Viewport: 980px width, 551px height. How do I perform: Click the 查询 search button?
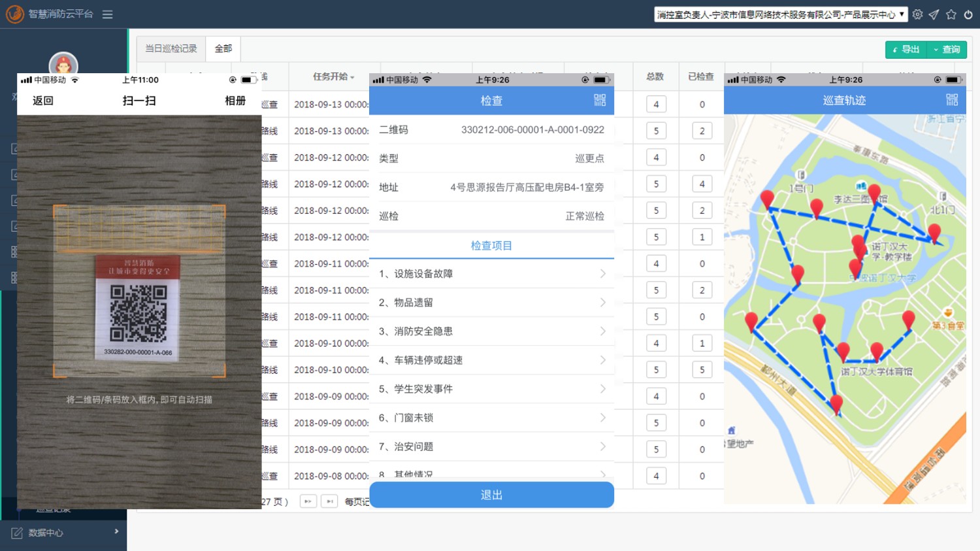point(947,50)
